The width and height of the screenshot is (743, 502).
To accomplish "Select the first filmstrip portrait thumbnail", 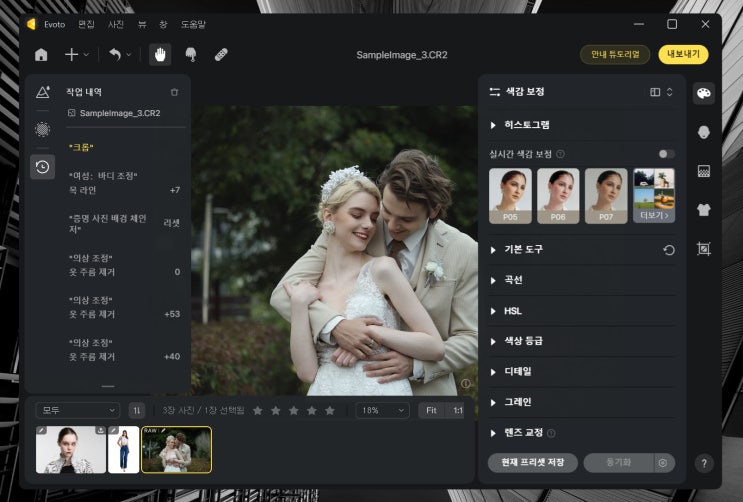I will (71, 450).
